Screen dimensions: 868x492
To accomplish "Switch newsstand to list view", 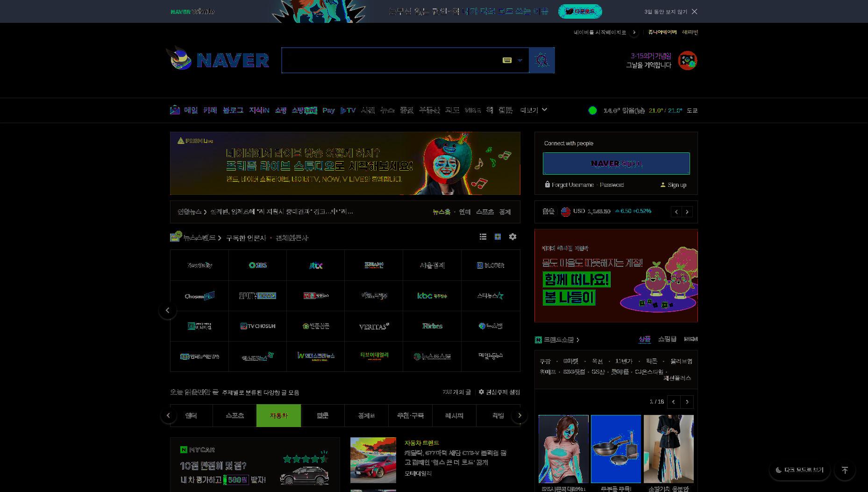I will click(483, 237).
